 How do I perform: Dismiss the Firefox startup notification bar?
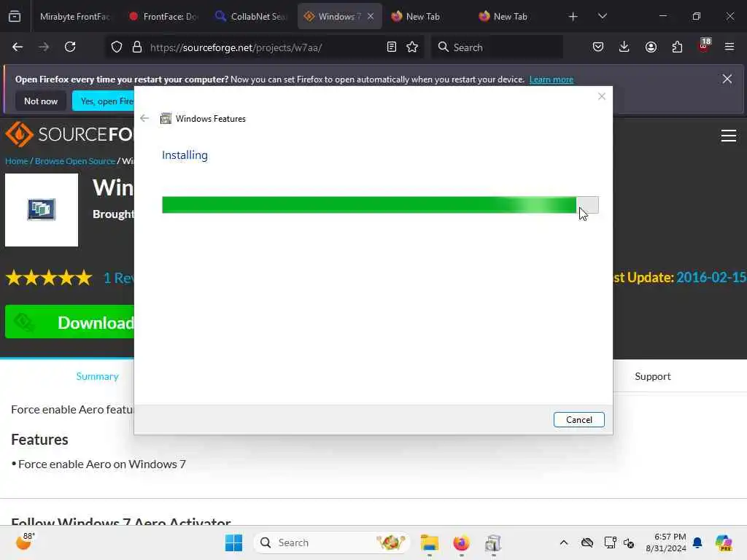point(727,79)
